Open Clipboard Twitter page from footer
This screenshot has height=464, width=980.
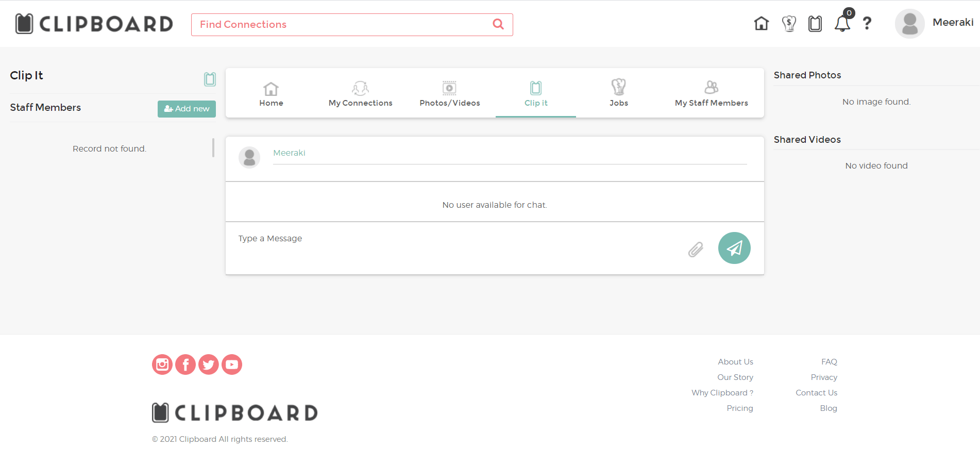(x=209, y=364)
